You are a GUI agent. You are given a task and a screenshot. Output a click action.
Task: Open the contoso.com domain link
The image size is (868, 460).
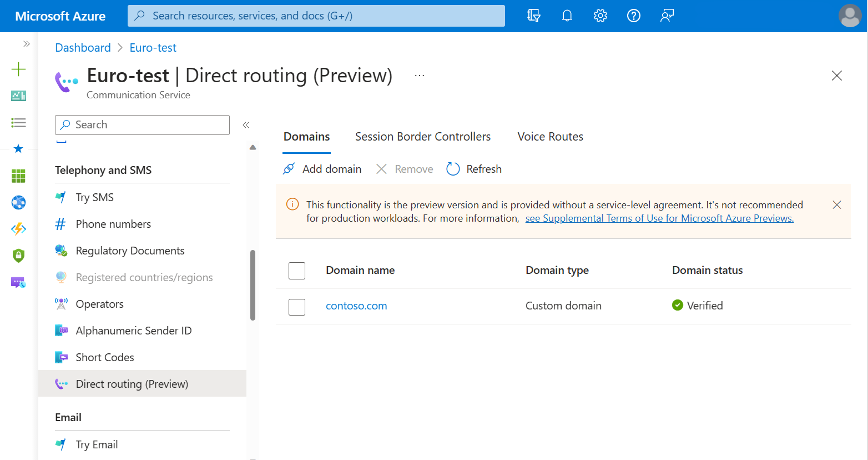coord(356,306)
